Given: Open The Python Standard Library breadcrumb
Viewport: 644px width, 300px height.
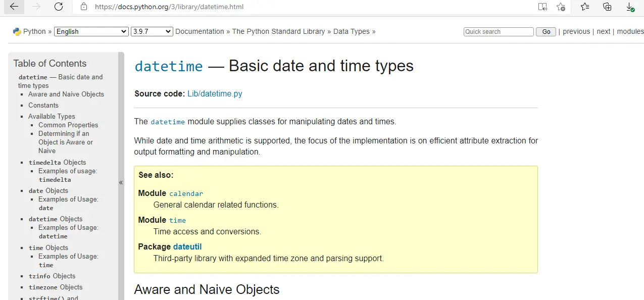Looking at the screenshot, I should tap(278, 31).
